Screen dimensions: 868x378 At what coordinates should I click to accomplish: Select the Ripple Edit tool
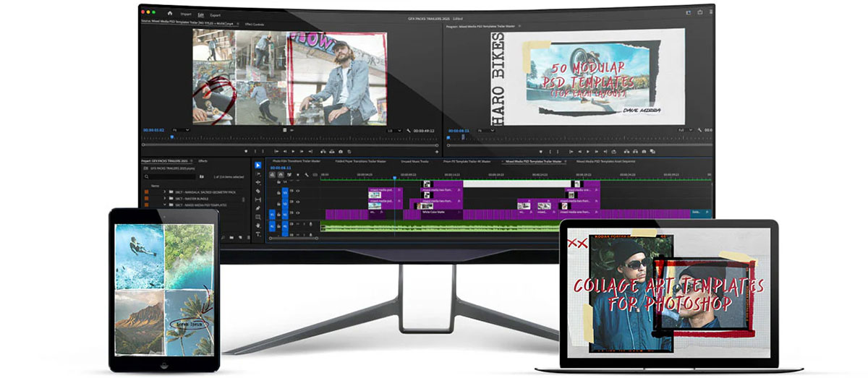point(258,182)
